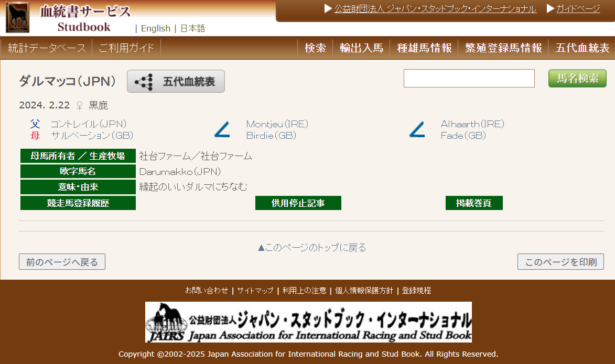Click 母馬所有者／生産牧場 label
Screen dimensions: 615x364
78,156
